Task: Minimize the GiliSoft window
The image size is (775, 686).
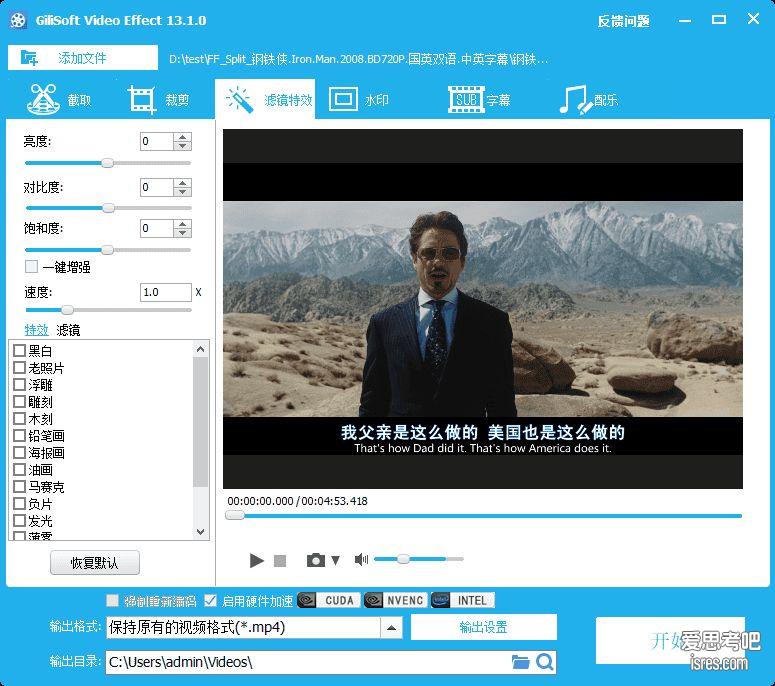Action: [x=685, y=21]
